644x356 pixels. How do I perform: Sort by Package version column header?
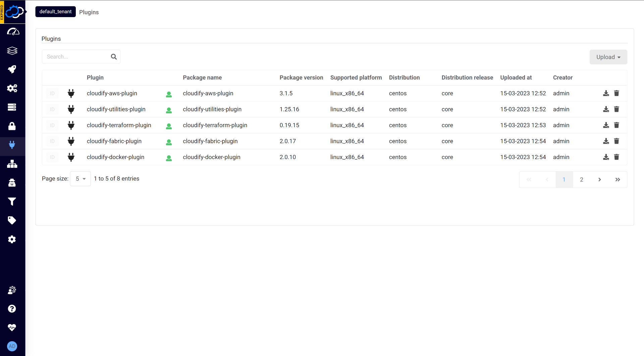coord(301,78)
